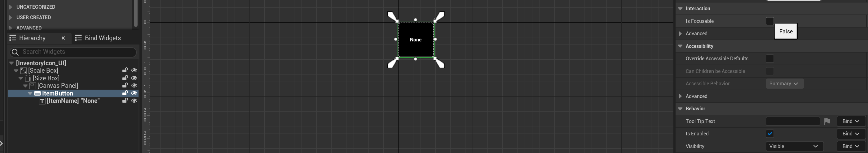Toggle Can Children be Accessible checkbox
Image resolution: width=868 pixels, height=153 pixels.
(x=769, y=71)
